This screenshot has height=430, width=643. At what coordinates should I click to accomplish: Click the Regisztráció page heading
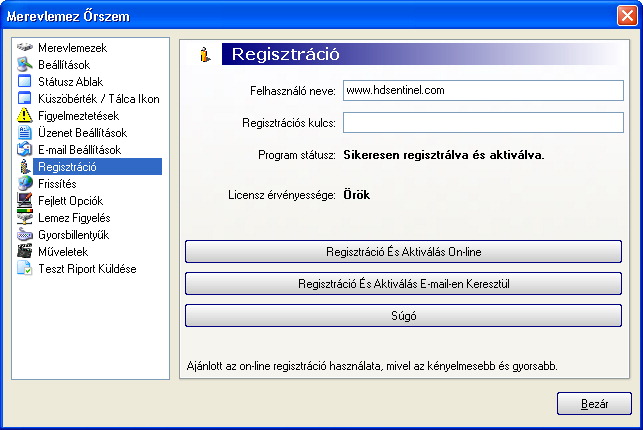tap(285, 54)
